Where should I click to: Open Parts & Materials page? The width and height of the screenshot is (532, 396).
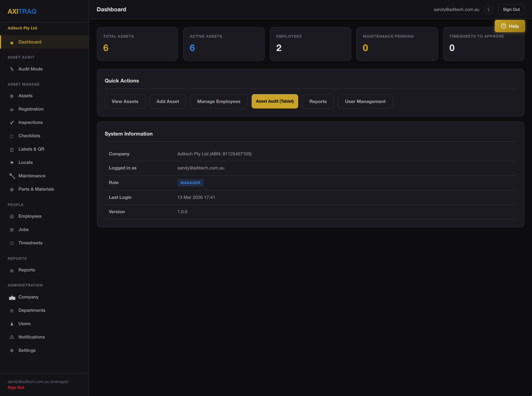tap(45, 189)
